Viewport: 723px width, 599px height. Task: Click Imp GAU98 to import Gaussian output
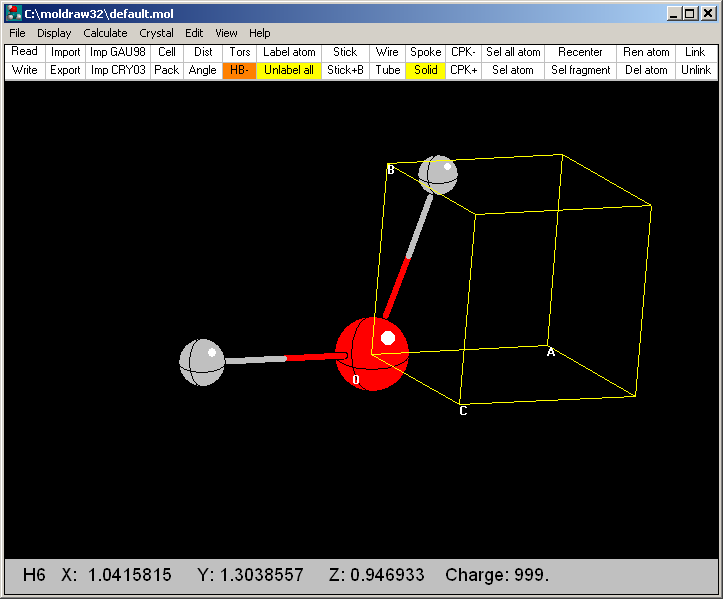coord(118,52)
